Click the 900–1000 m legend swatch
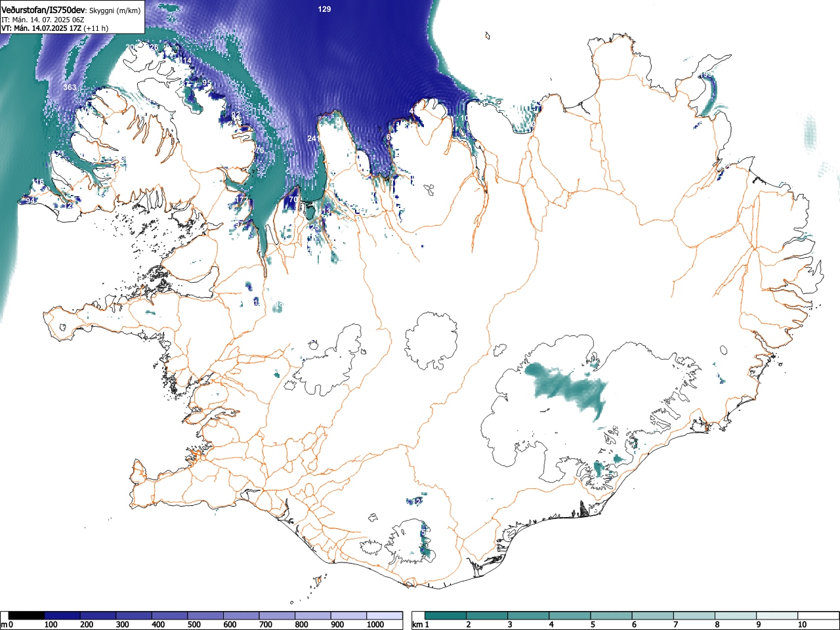The width and height of the screenshot is (840, 630). [348, 616]
